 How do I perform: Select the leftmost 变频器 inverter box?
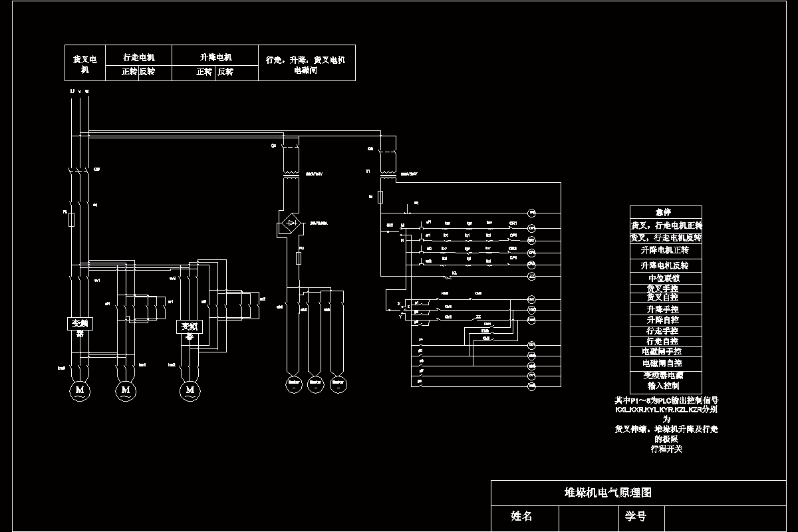click(x=79, y=324)
